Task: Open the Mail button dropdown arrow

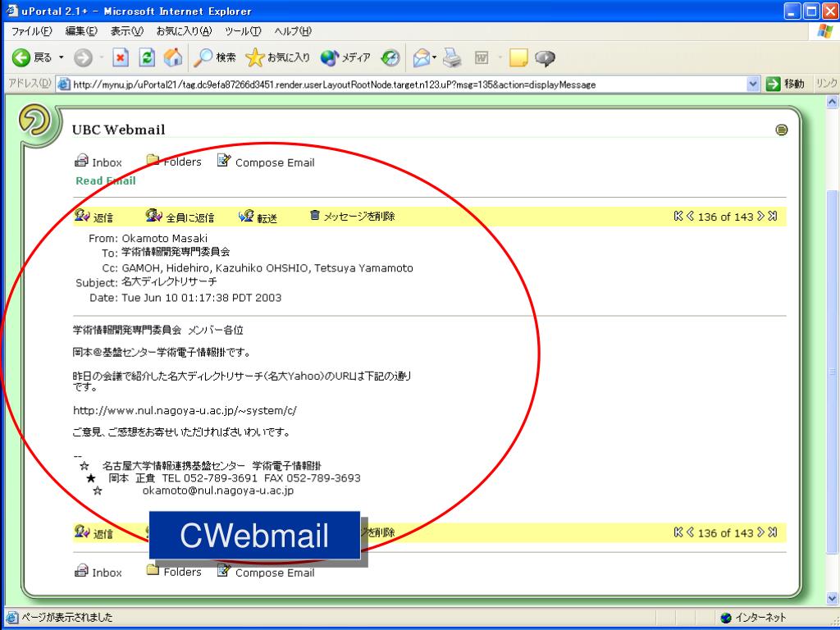Action: [435, 57]
